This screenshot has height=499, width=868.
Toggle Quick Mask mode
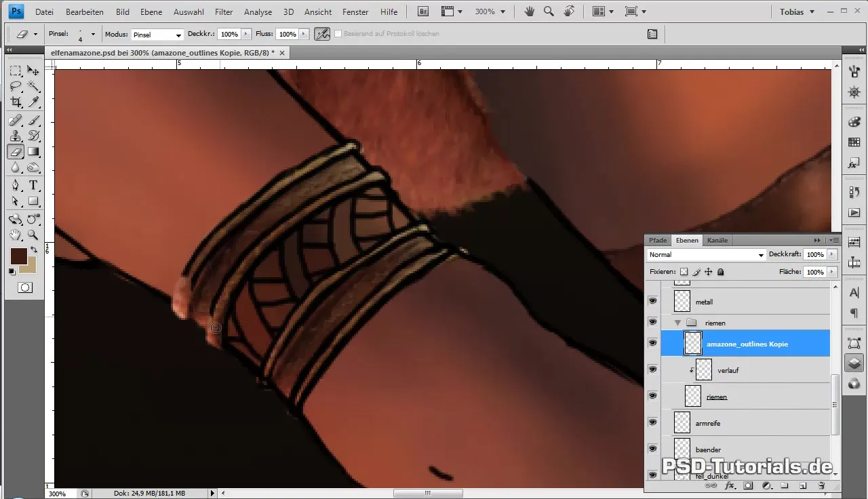25,287
